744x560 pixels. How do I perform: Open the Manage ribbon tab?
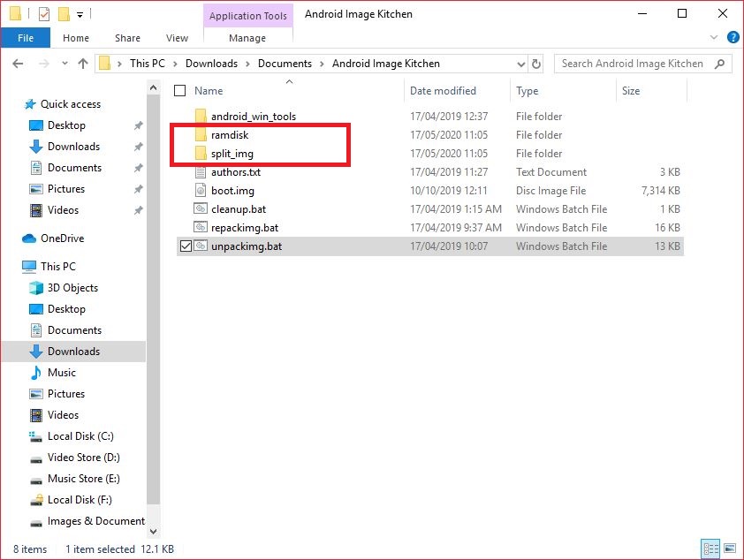(247, 38)
